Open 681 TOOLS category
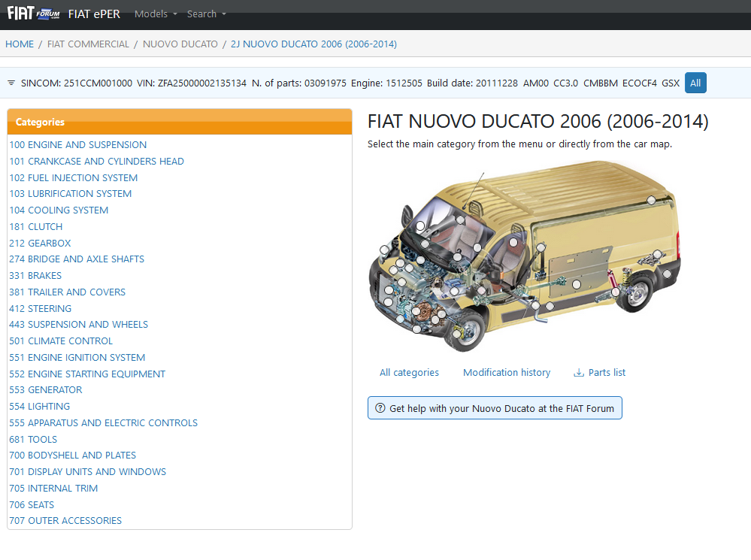The height and width of the screenshot is (560, 751). click(x=33, y=440)
